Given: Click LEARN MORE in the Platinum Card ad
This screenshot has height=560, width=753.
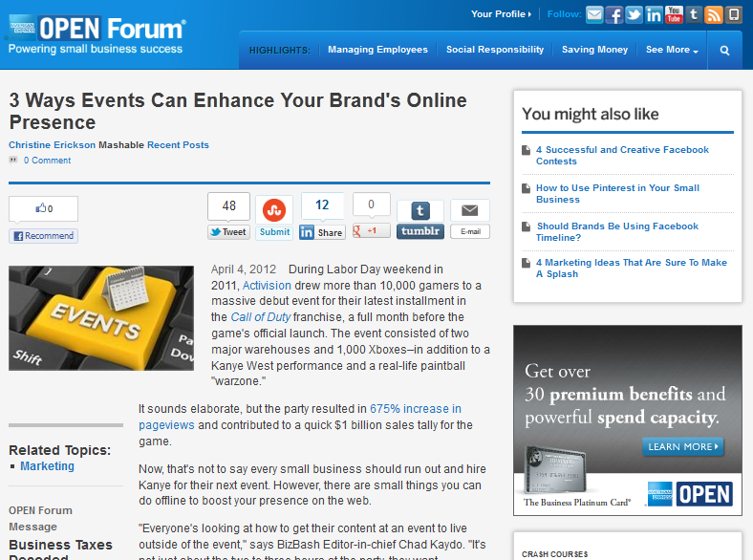Looking at the screenshot, I should pyautogui.click(x=683, y=446).
